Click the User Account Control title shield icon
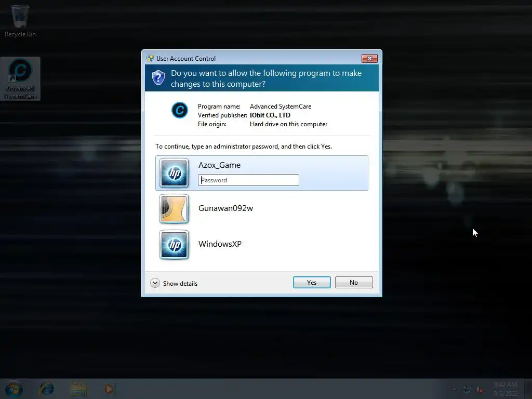 click(x=150, y=58)
